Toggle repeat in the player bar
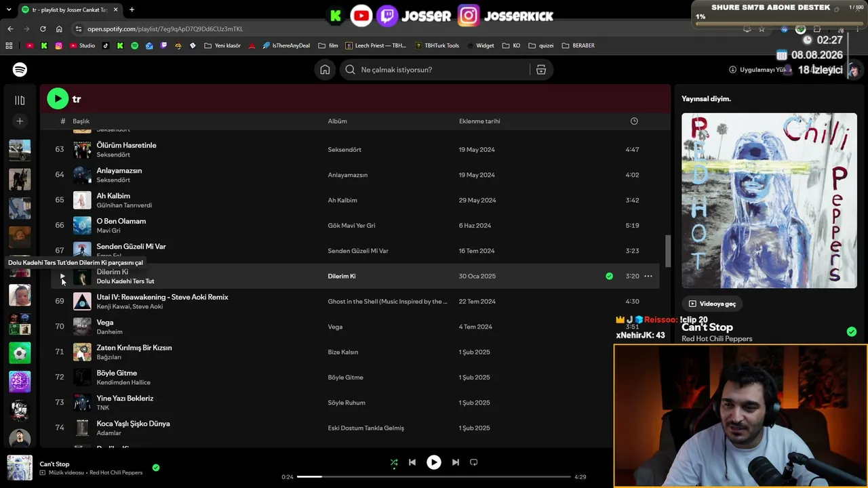This screenshot has height=488, width=868. point(474,462)
